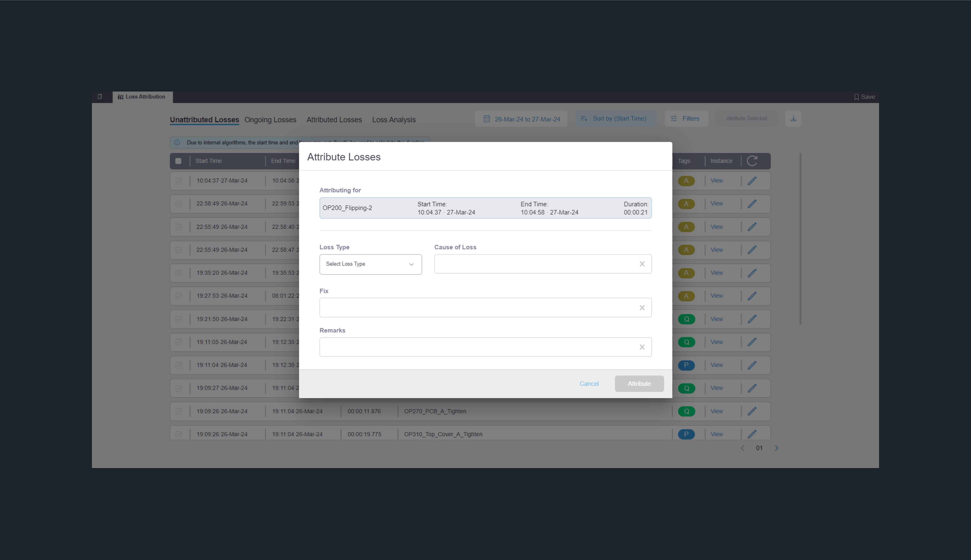Image resolution: width=971 pixels, height=560 pixels.
Task: Click the bookmark icon left of tab
Action: click(x=100, y=97)
